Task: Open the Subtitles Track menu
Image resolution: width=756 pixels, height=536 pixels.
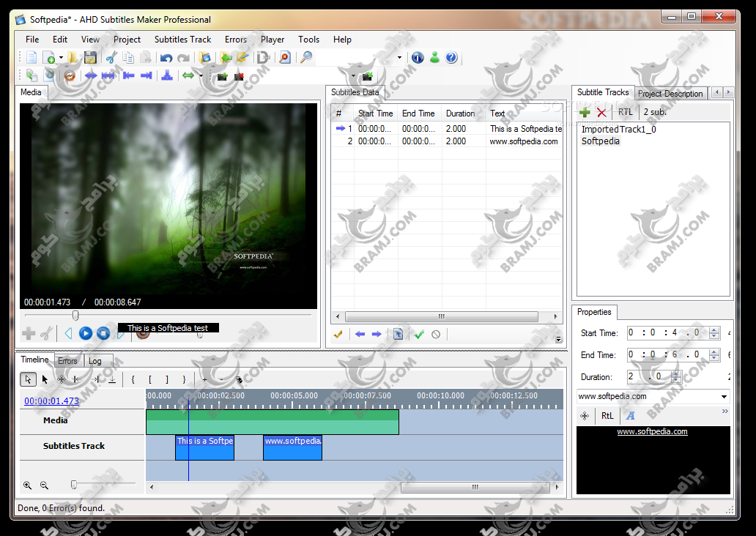Action: 182,40
